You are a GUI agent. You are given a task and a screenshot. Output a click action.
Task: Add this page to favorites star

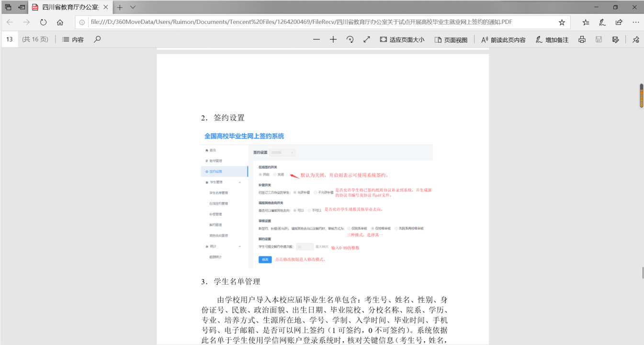[x=562, y=22]
